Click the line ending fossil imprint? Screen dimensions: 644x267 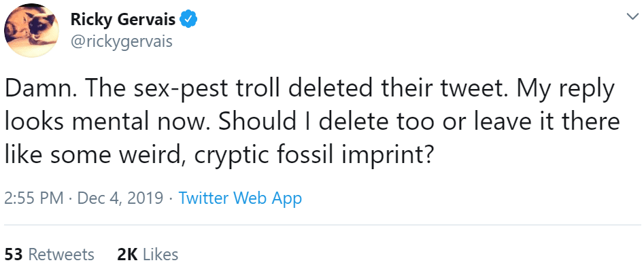pyautogui.click(x=218, y=156)
